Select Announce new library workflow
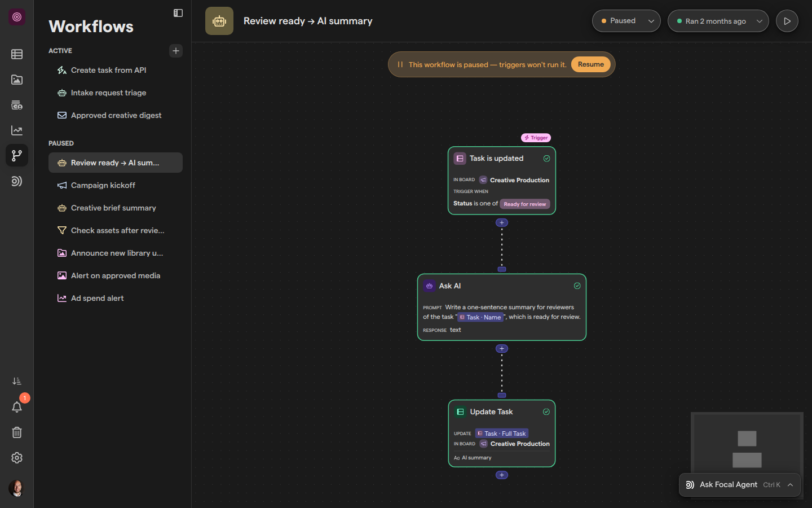Screen dimensions: 812x508 click(116, 253)
